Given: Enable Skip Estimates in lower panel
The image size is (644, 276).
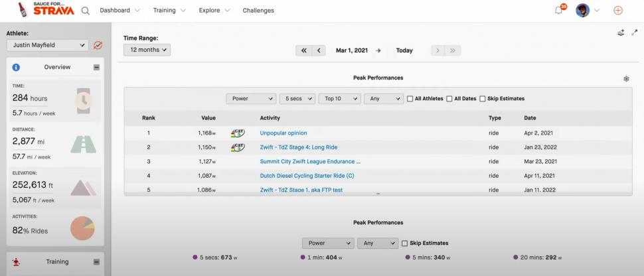Looking at the screenshot, I should (x=404, y=243).
